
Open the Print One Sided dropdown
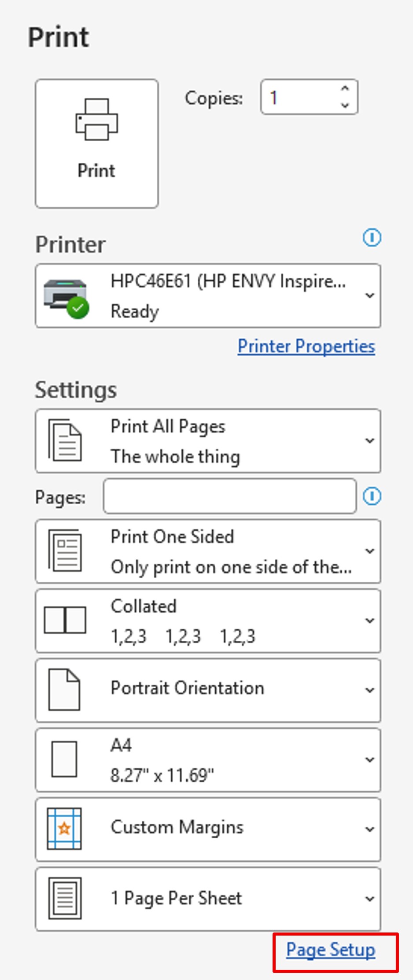[208, 551]
